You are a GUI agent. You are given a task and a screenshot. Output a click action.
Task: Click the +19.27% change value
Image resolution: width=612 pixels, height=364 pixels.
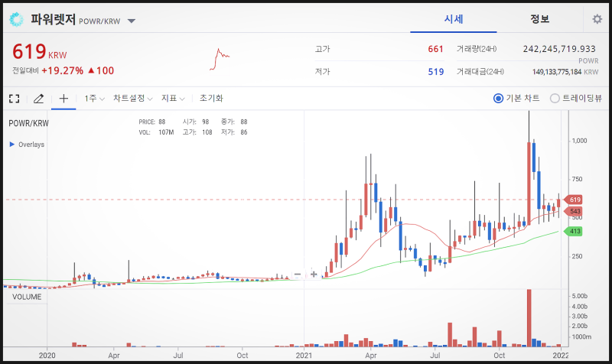coord(63,70)
